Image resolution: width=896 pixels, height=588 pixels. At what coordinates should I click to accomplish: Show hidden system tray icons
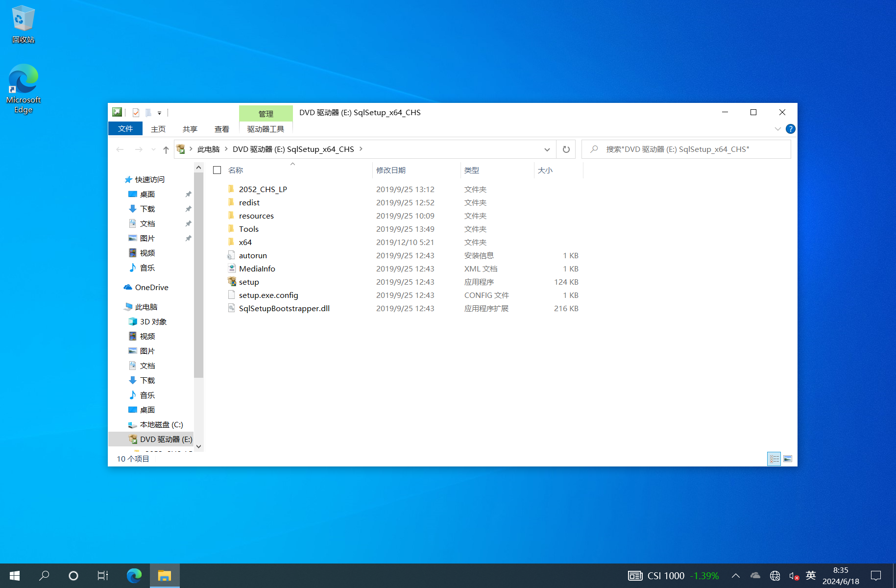coord(735,576)
